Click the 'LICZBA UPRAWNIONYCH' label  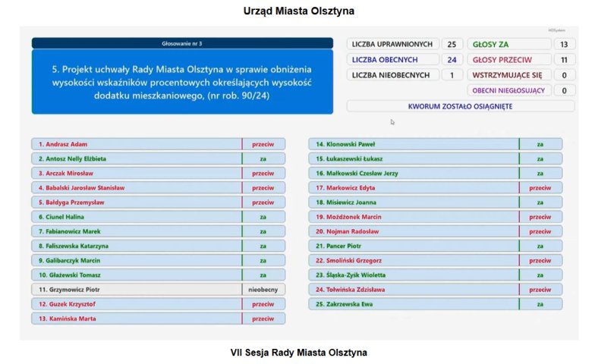pyautogui.click(x=392, y=44)
